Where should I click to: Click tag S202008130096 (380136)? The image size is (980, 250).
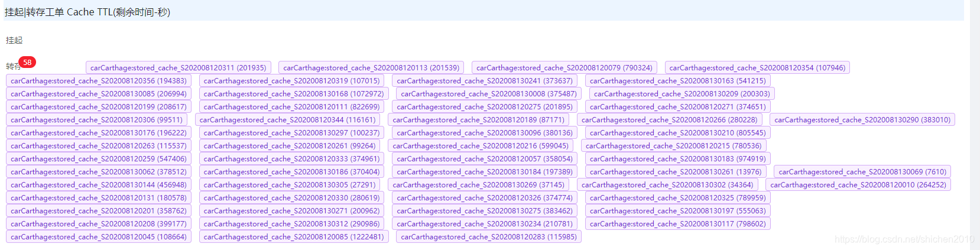click(x=485, y=133)
